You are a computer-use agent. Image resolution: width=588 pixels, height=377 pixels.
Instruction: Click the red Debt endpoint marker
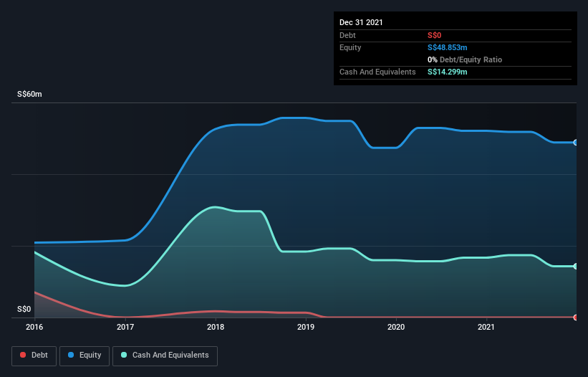[x=576, y=318]
